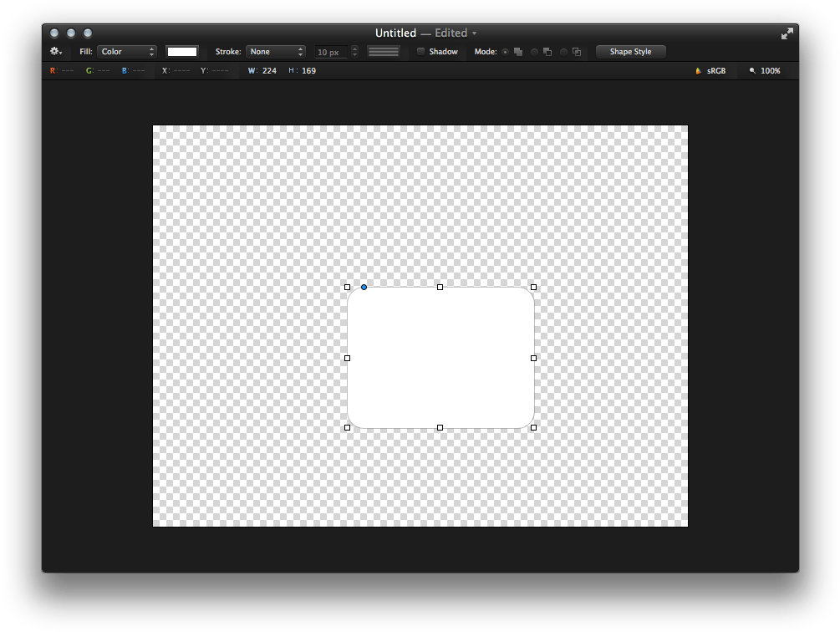Open the stroke line style picker
The image size is (840, 632).
[x=384, y=52]
